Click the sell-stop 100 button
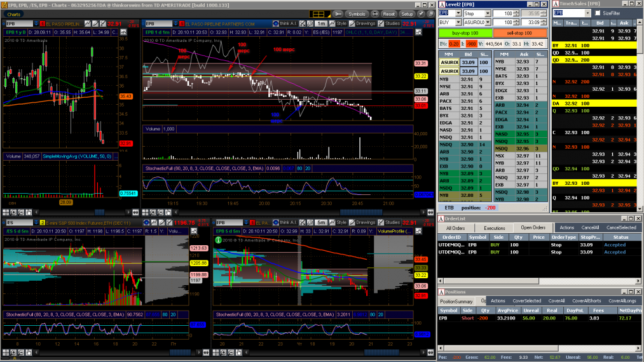Screen dimensions: 644x362 [519, 33]
